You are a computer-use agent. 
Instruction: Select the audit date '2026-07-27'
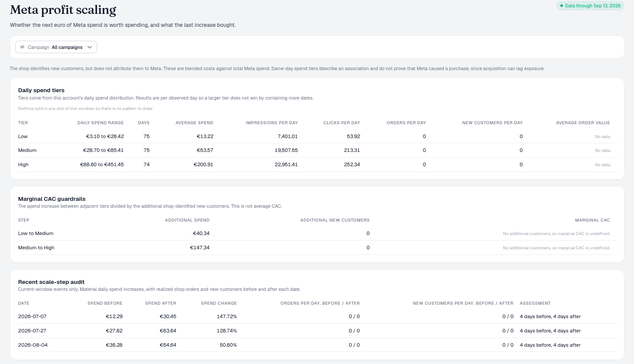33,331
